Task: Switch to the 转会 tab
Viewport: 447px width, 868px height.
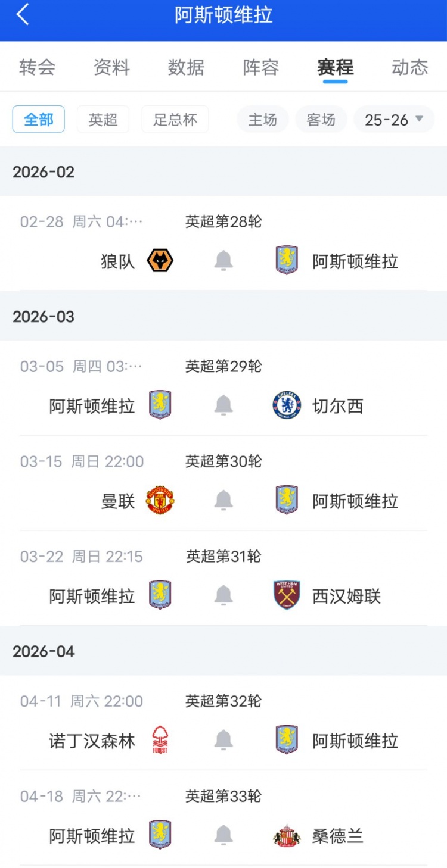Action: coord(37,67)
